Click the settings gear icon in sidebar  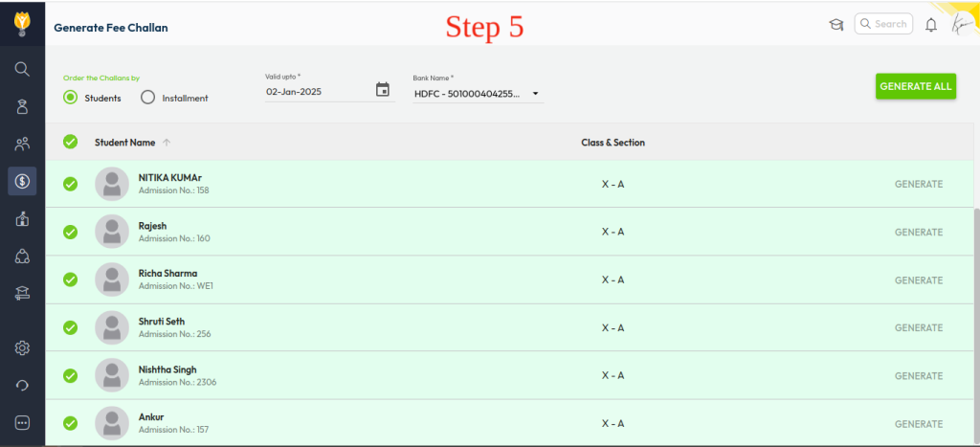point(22,348)
